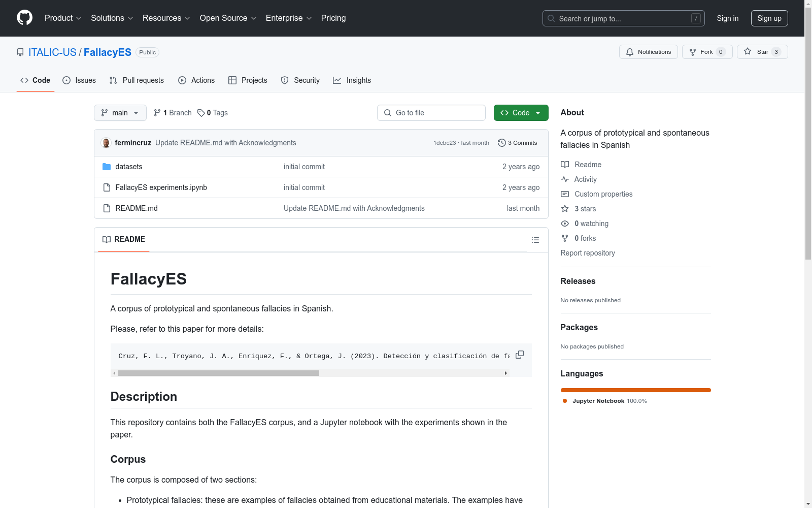Viewport: 812px width, 508px height.
Task: Copy the citation code block
Action: coord(520,355)
